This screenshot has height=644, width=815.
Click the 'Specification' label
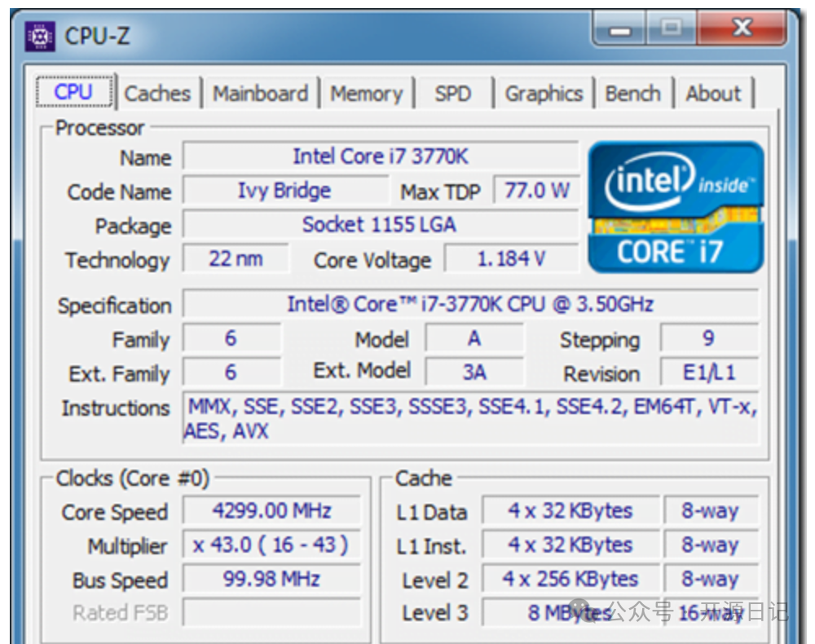(x=115, y=306)
